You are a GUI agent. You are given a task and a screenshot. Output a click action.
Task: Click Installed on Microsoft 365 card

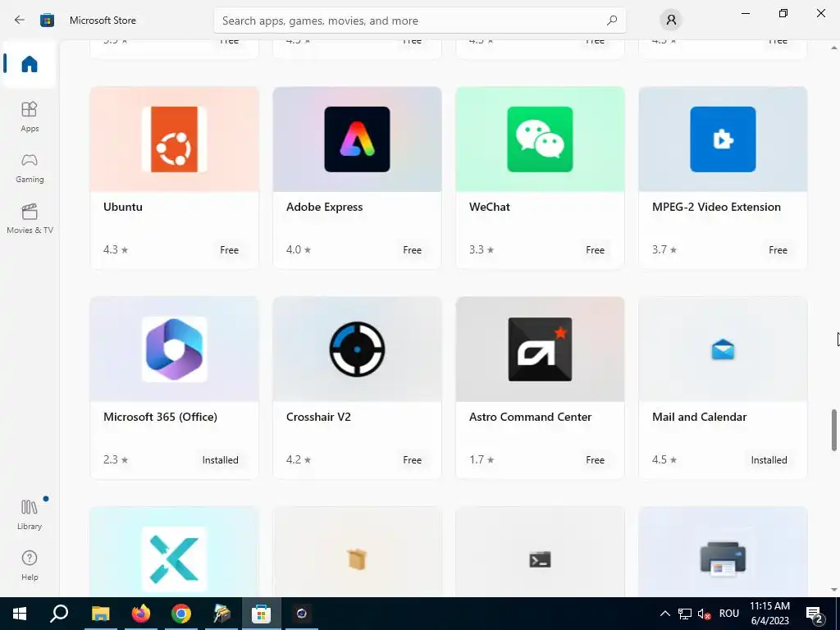(220, 459)
